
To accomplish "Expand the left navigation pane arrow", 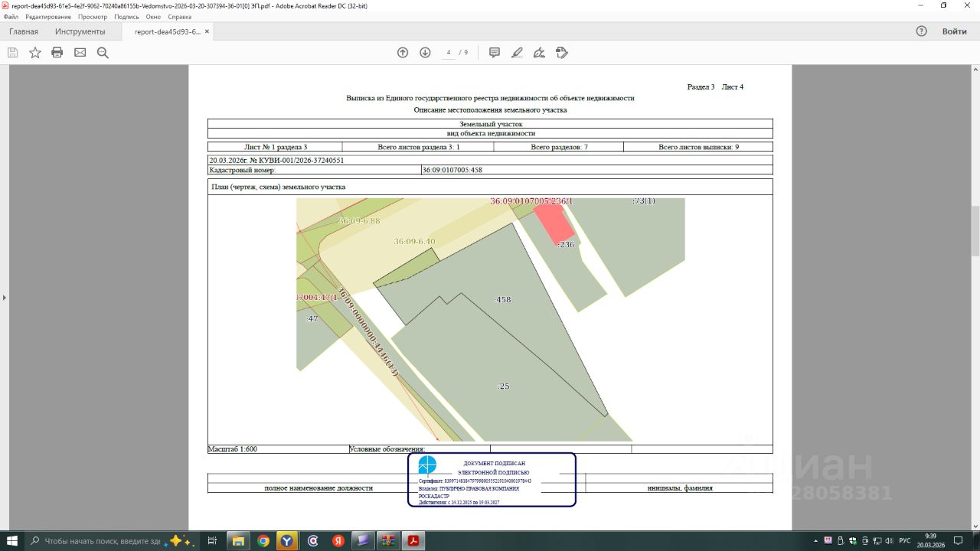I will (4, 297).
